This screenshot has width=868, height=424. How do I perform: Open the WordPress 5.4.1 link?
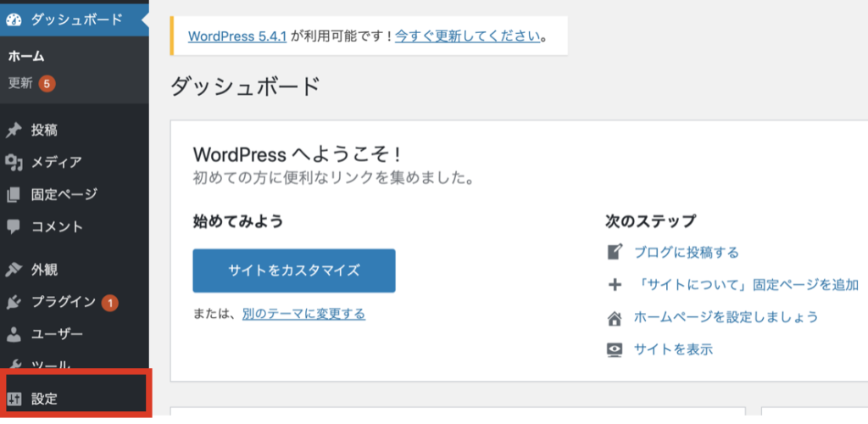pyautogui.click(x=237, y=36)
